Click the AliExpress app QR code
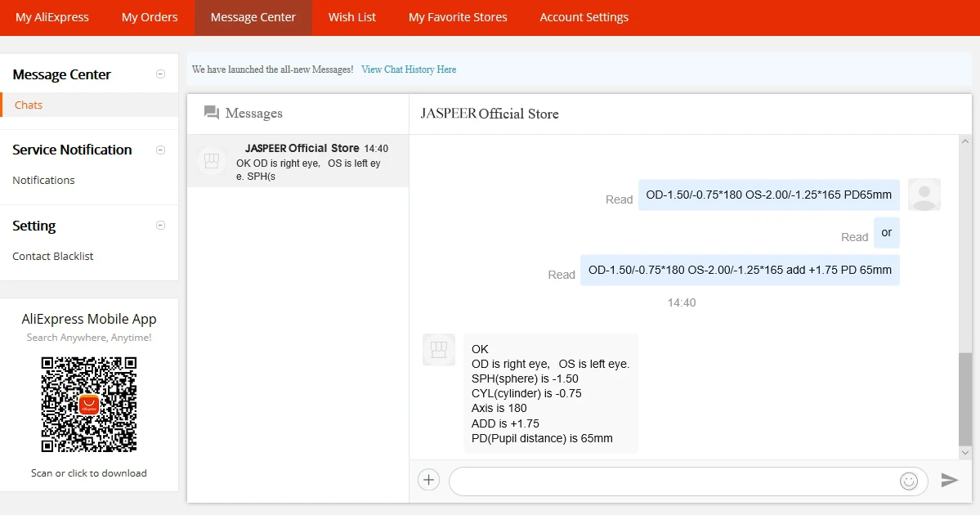The width and height of the screenshot is (980, 515). point(89,405)
